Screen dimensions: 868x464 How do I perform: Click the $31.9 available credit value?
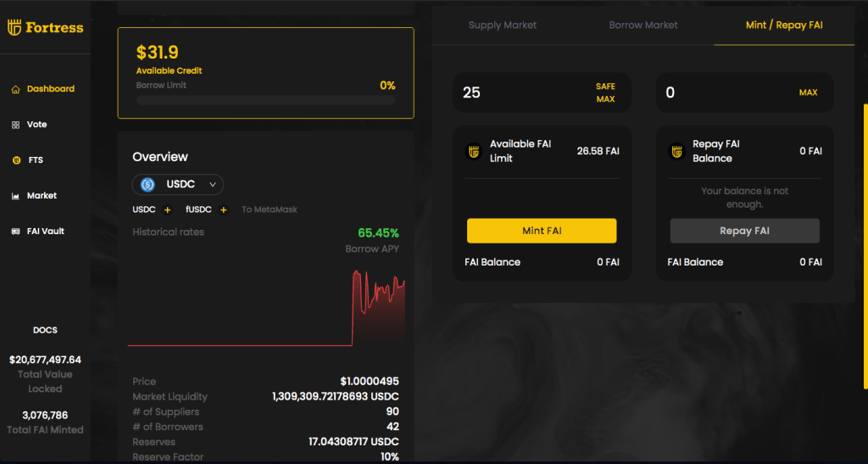(x=157, y=53)
